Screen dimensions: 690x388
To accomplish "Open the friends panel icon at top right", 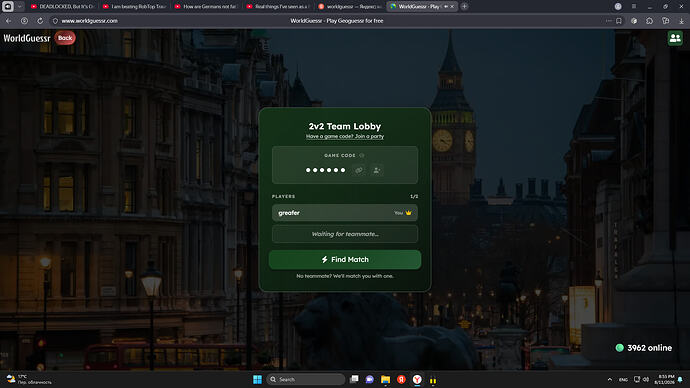I will pyautogui.click(x=675, y=38).
